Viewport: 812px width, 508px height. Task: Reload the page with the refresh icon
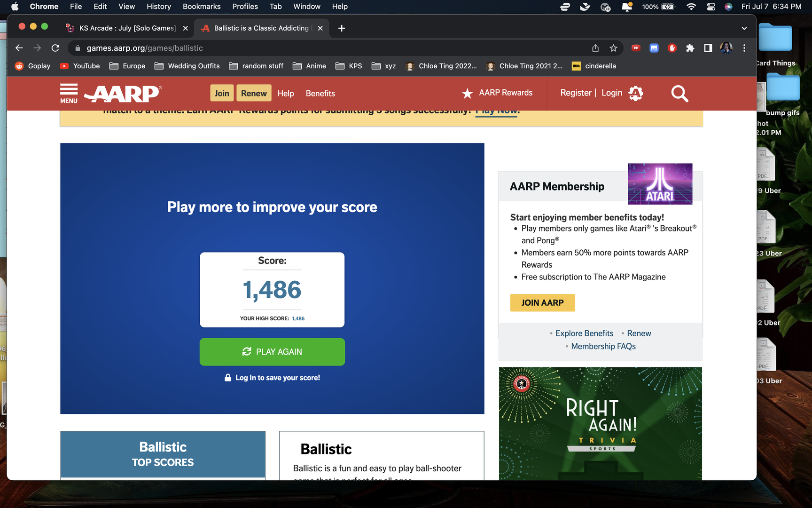pos(55,48)
